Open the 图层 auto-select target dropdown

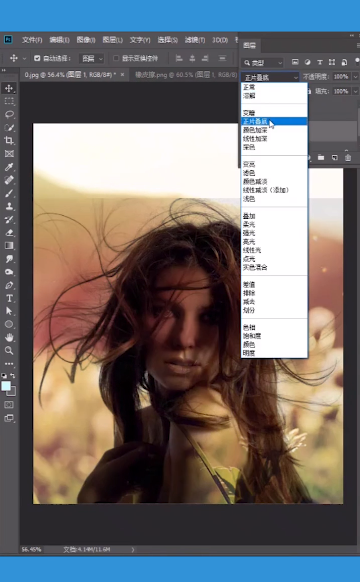click(91, 59)
